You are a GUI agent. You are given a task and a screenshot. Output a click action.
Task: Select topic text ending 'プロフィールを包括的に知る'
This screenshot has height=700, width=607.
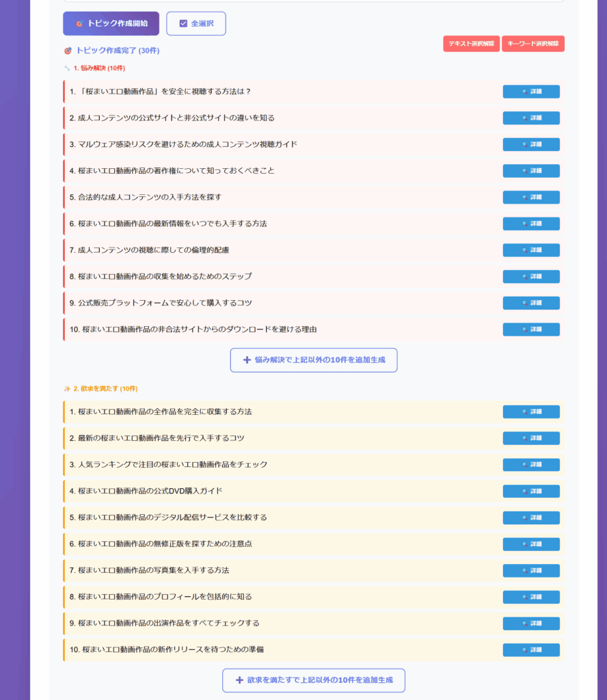click(160, 597)
